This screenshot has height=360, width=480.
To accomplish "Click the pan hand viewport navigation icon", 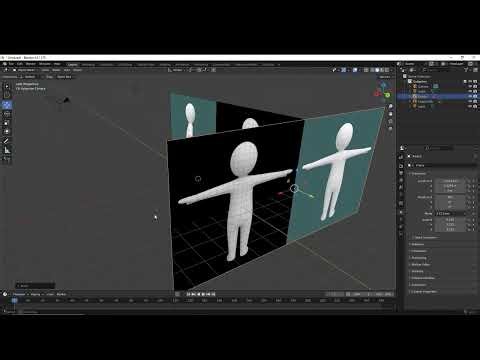I will (390, 114).
